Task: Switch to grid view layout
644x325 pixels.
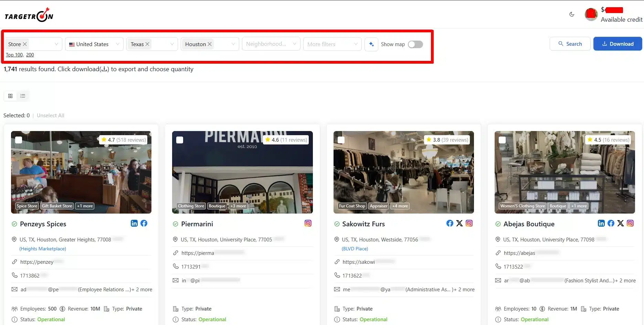Action: click(10, 96)
